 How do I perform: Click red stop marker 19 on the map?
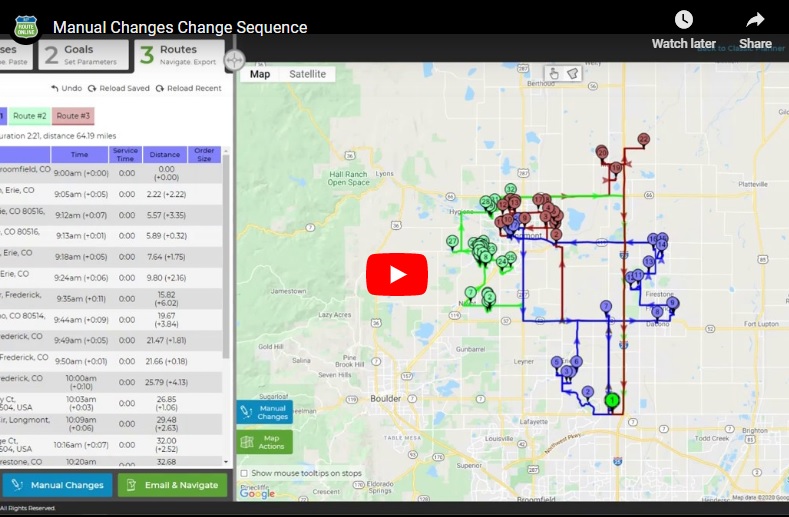click(x=616, y=168)
